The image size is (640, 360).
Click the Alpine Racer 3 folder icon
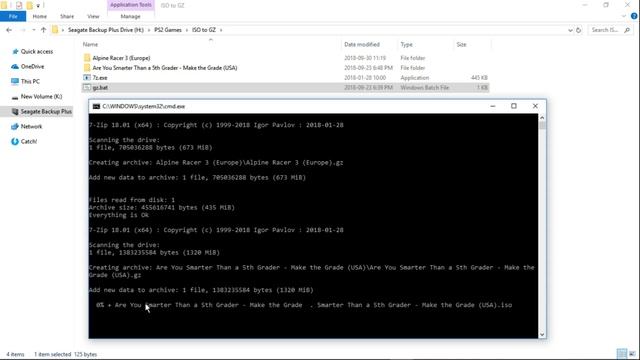(87, 58)
